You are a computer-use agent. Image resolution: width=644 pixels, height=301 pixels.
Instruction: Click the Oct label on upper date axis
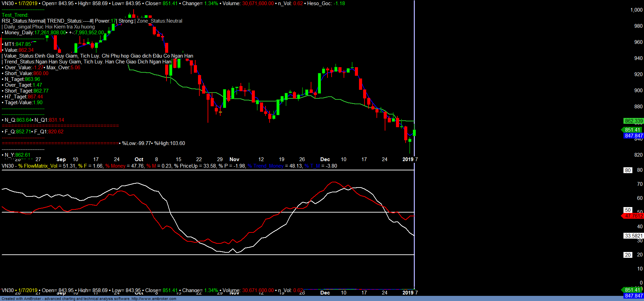[x=139, y=159]
